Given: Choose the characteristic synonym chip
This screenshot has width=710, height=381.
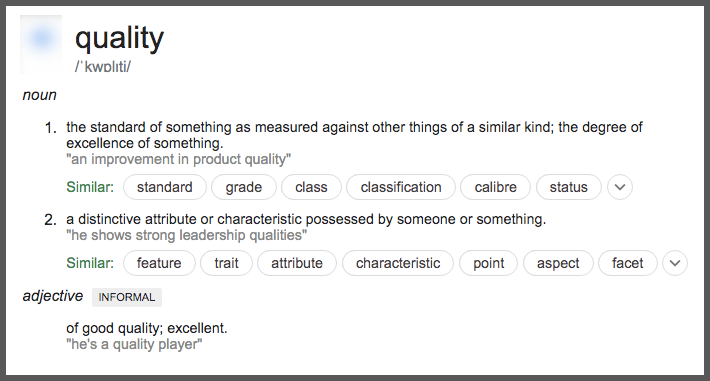Looking at the screenshot, I should click(398, 263).
